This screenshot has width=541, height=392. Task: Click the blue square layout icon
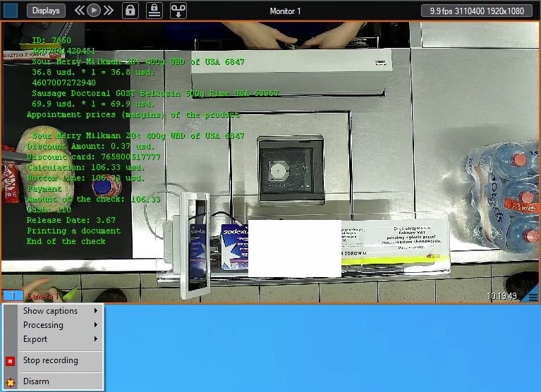11,11
